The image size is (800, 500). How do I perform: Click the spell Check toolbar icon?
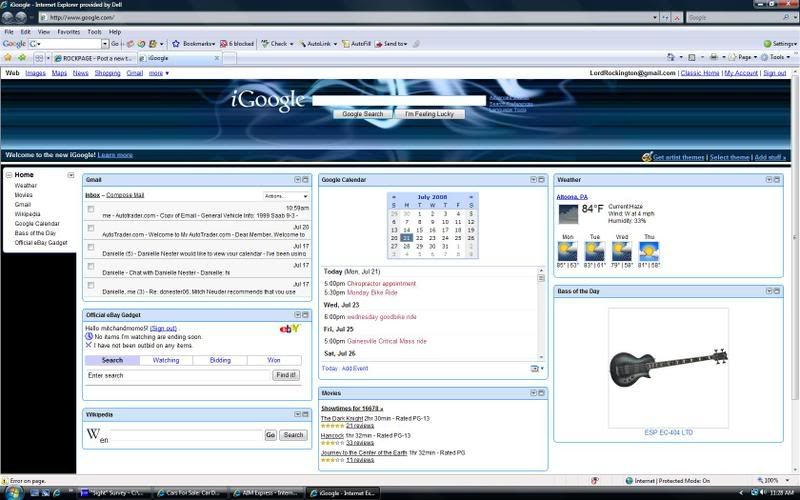pyautogui.click(x=265, y=44)
